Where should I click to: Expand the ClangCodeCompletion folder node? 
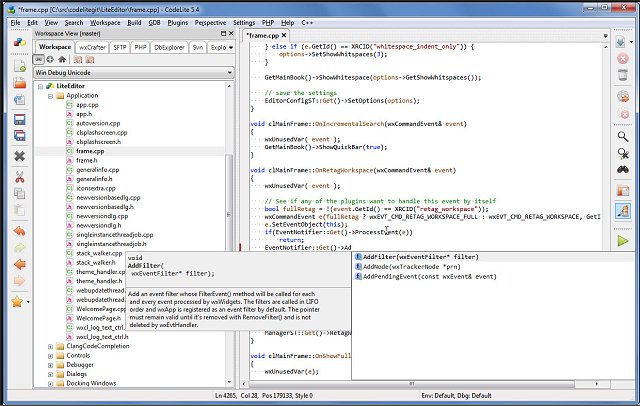point(50,346)
